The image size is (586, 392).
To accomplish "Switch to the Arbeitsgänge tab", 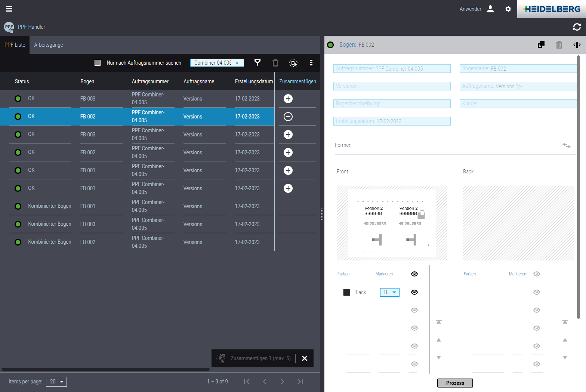I will (x=49, y=45).
